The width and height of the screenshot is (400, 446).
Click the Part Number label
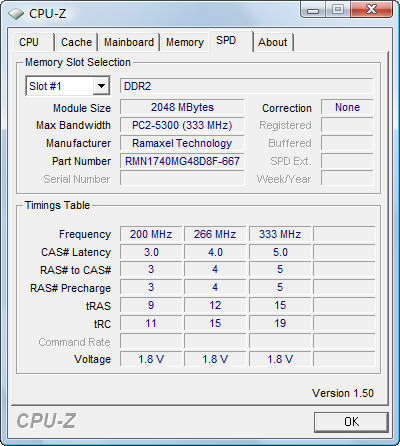point(81,161)
